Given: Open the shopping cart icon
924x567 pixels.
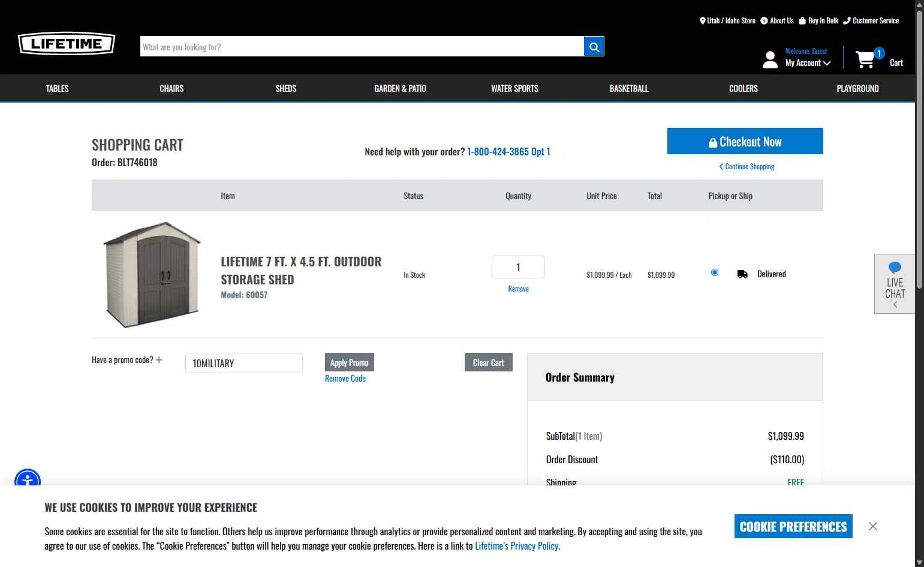Looking at the screenshot, I should [865, 59].
